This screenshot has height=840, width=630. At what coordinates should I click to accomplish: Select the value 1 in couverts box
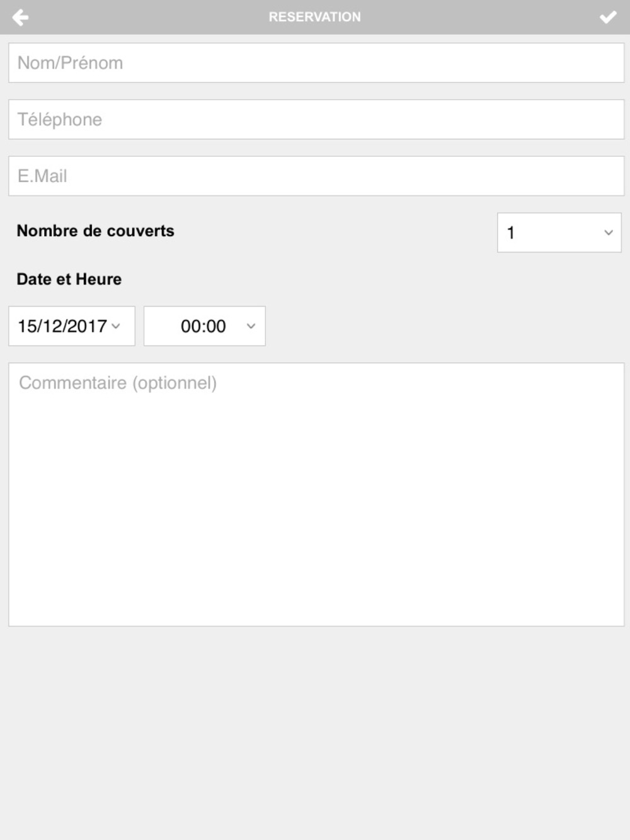511,233
